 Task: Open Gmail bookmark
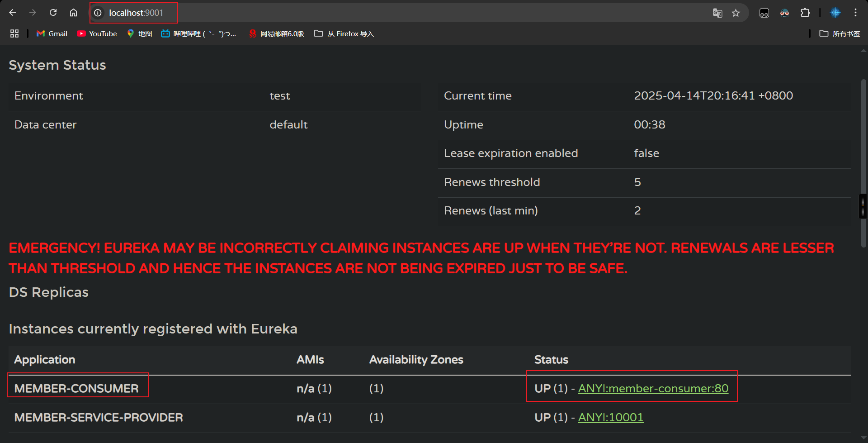52,33
